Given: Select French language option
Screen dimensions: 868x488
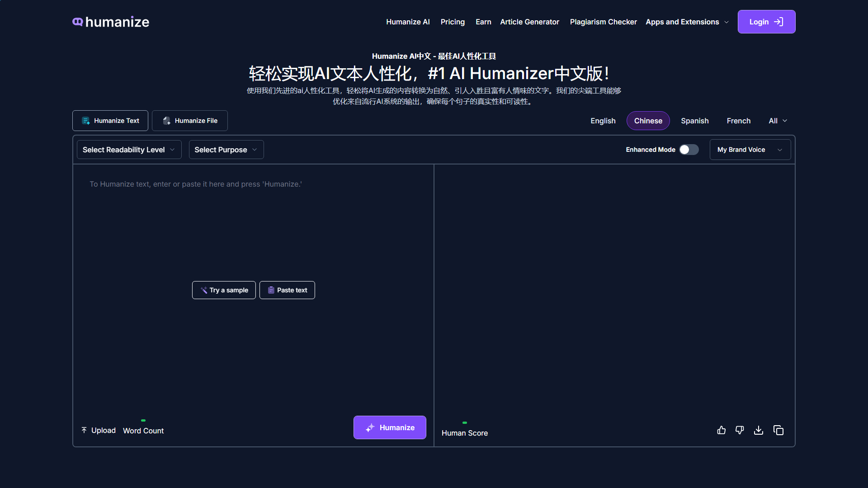Looking at the screenshot, I should click(x=739, y=121).
